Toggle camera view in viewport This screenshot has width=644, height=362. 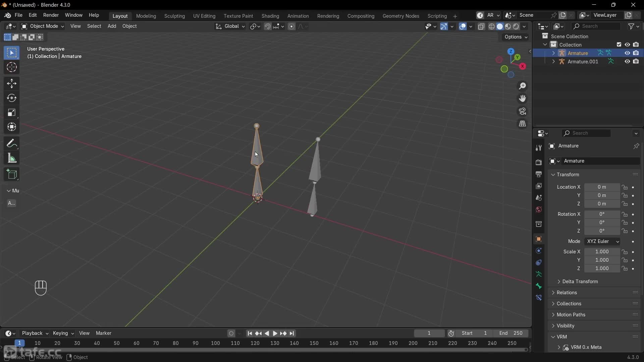coord(522,111)
